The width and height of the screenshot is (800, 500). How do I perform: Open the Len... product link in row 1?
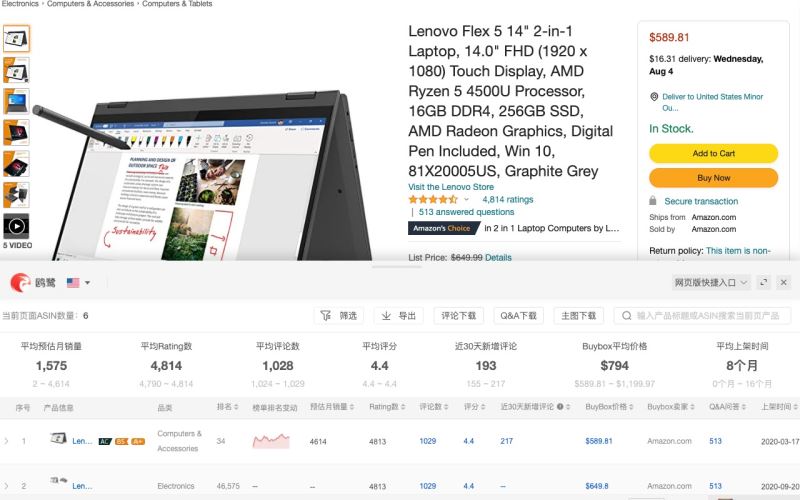(x=82, y=441)
